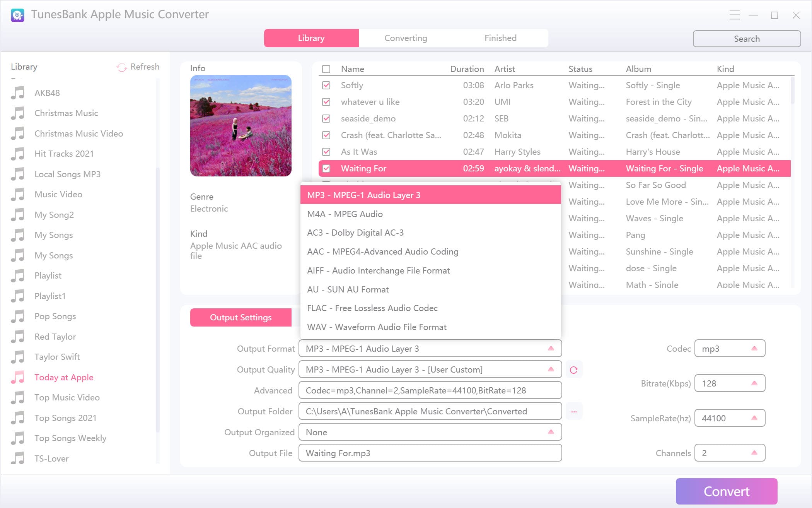Uncheck the seaside_demo track checkbox
Screen dimensions: 812x508
pos(326,118)
